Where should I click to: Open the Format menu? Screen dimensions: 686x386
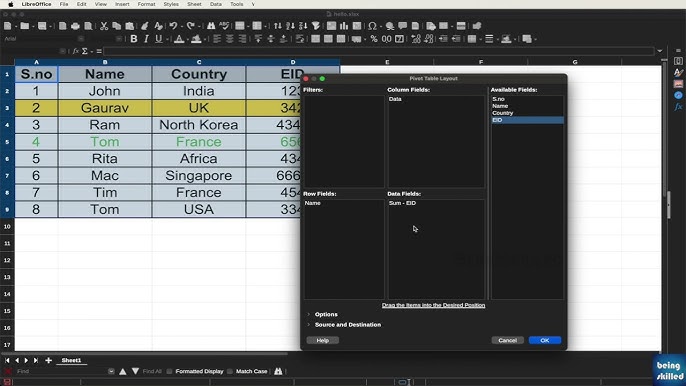pos(146,4)
